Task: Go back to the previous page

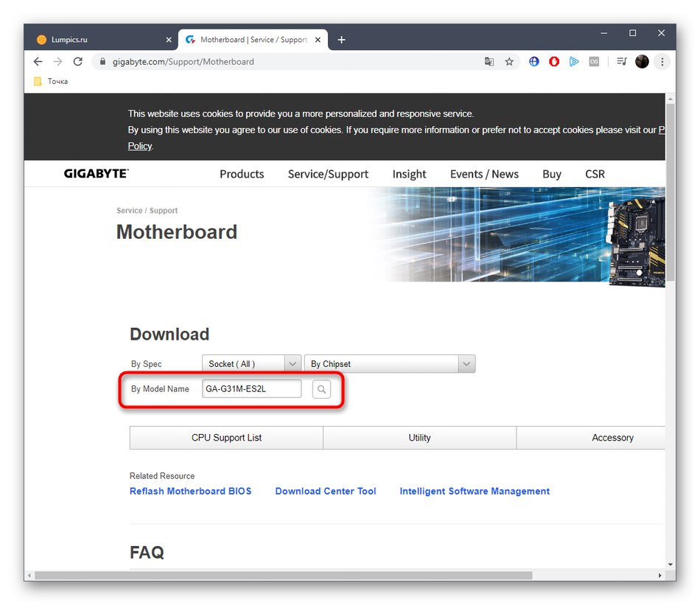Action: [x=38, y=62]
